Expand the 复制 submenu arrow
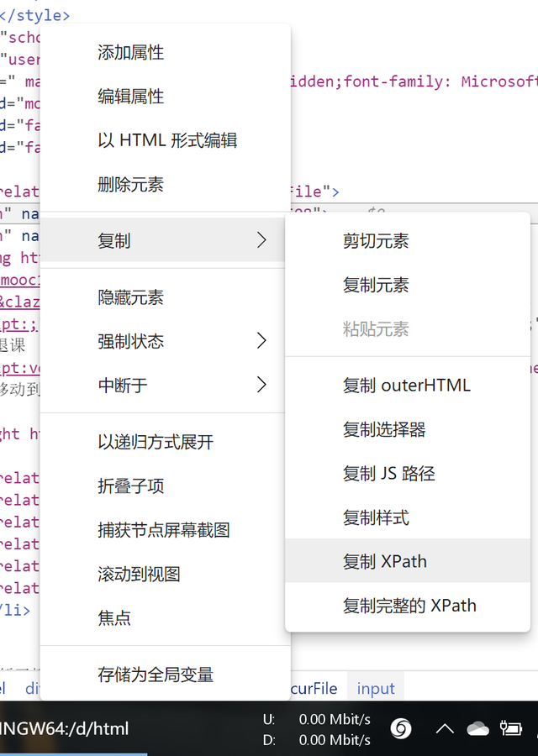The width and height of the screenshot is (538, 756). [x=261, y=241]
